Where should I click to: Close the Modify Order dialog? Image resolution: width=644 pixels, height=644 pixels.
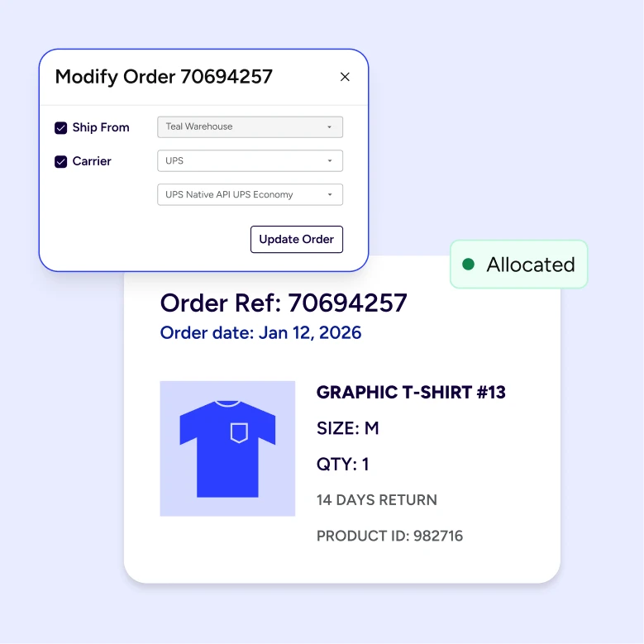click(345, 77)
